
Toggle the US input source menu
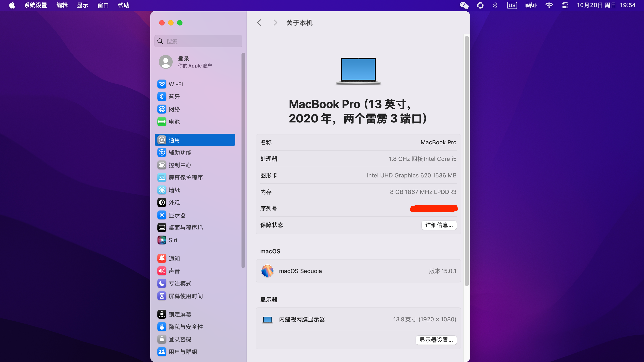[512, 5]
